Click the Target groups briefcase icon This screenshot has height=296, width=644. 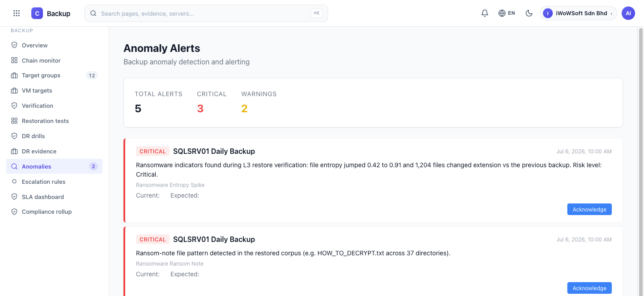coord(14,76)
